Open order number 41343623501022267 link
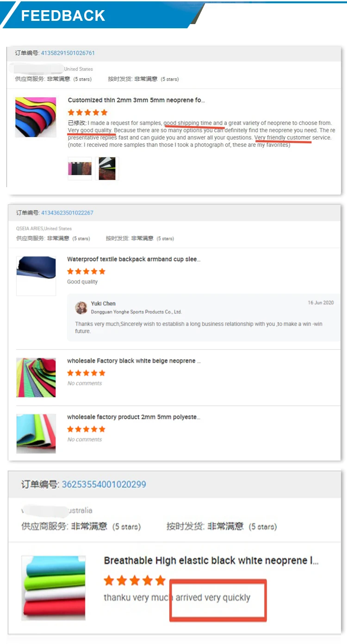347x644 pixels. [67, 213]
